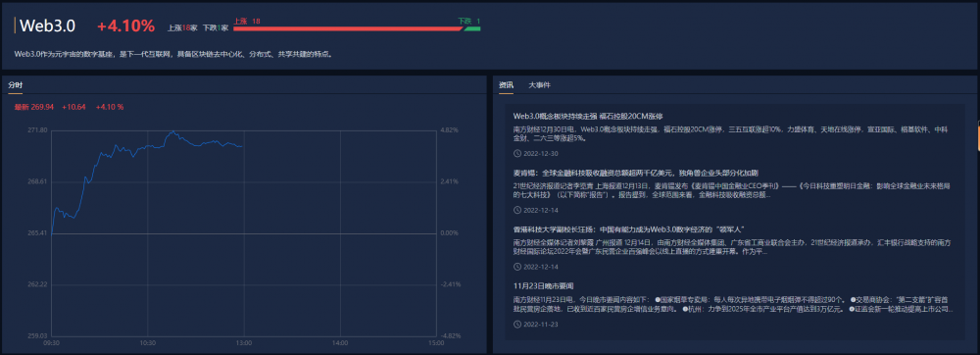This screenshot has height=355, width=980.
Task: Click the 14:00 time axis label
Action: tap(340, 343)
